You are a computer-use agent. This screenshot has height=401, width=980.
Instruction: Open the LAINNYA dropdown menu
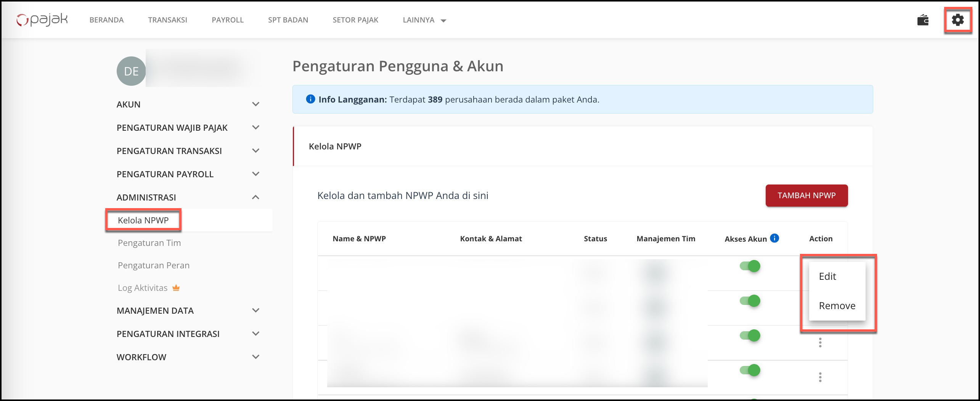424,20
